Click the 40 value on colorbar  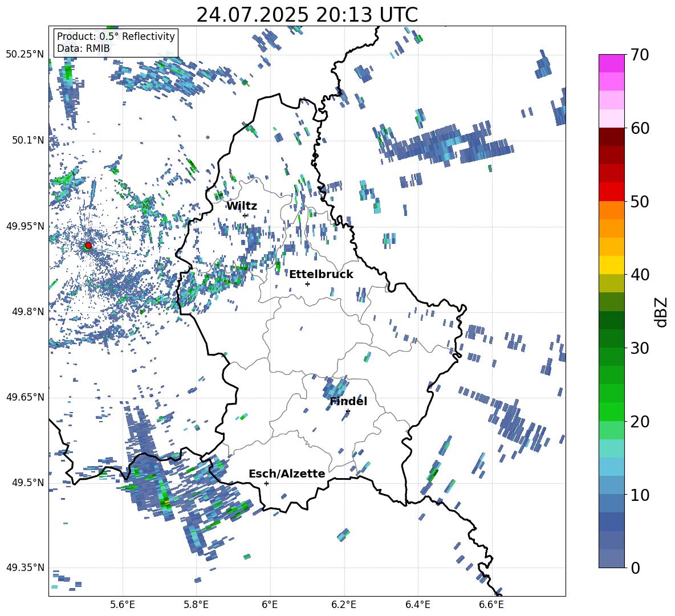click(640, 275)
